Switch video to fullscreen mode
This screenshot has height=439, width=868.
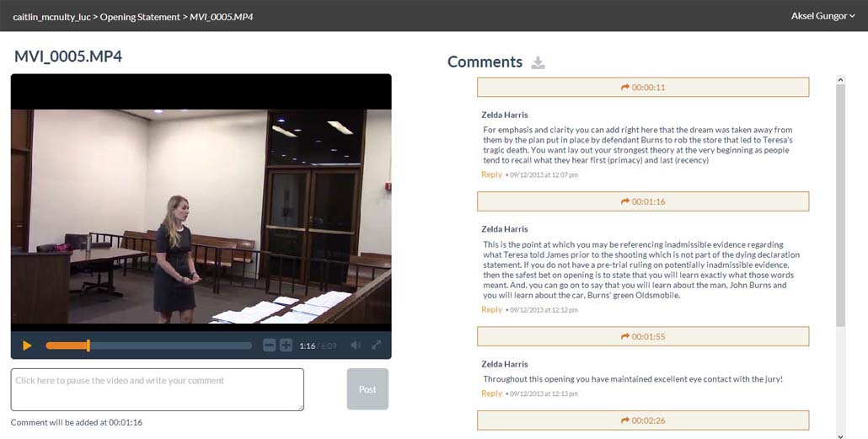click(377, 345)
